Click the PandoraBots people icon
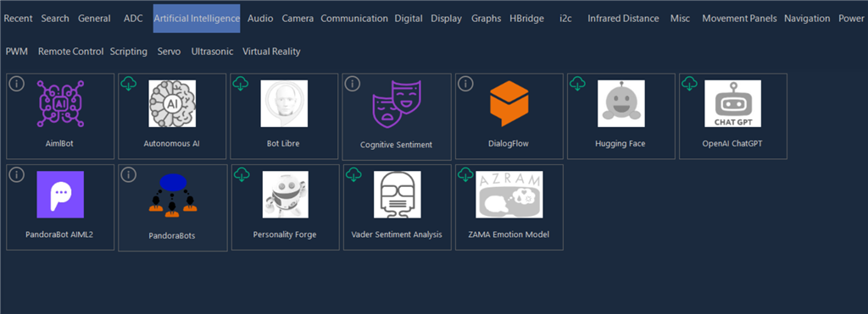This screenshot has width=868, height=314. click(173, 195)
